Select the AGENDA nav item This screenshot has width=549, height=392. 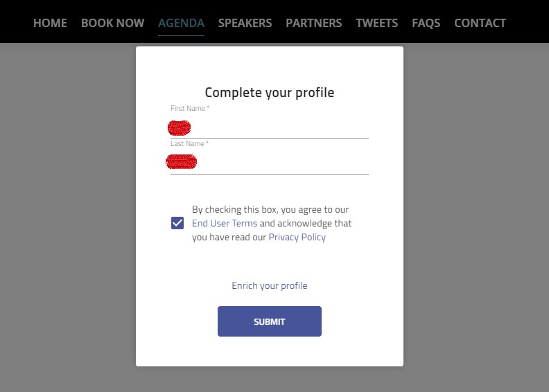click(x=181, y=23)
